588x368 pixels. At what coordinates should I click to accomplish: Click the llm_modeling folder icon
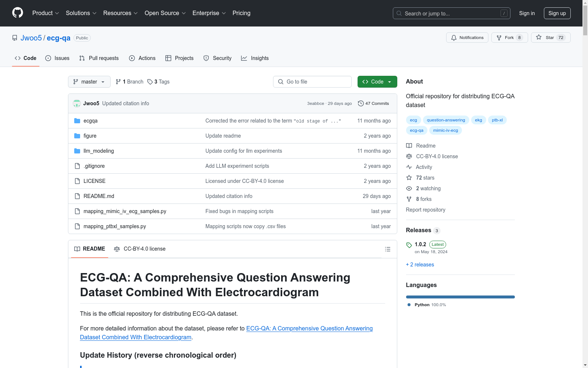click(x=77, y=151)
